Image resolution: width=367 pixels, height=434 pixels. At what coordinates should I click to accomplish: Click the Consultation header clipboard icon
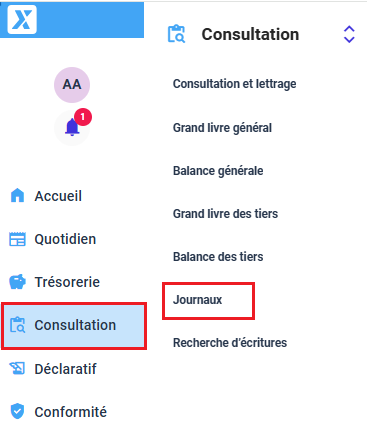click(176, 34)
